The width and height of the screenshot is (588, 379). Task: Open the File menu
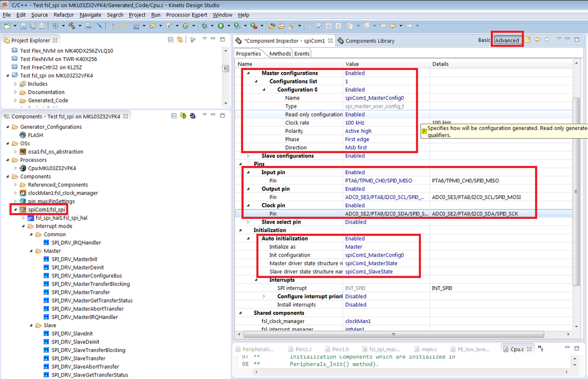click(6, 15)
